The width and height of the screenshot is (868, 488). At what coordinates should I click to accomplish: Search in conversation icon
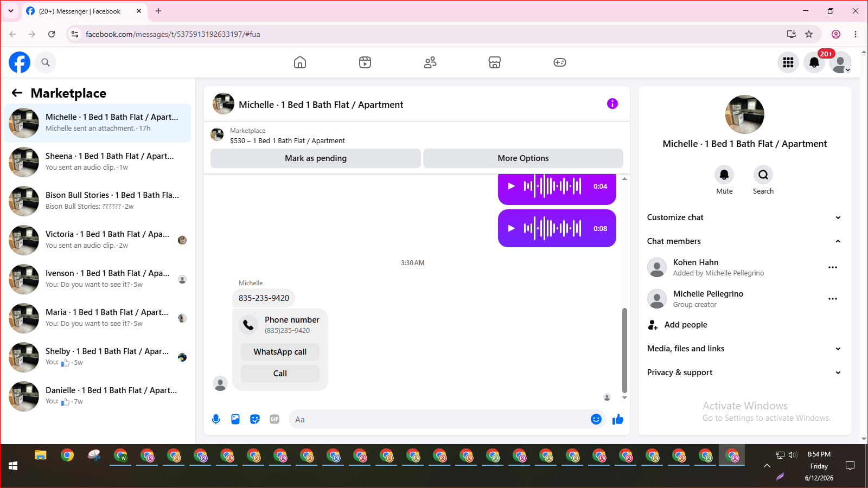763,175
